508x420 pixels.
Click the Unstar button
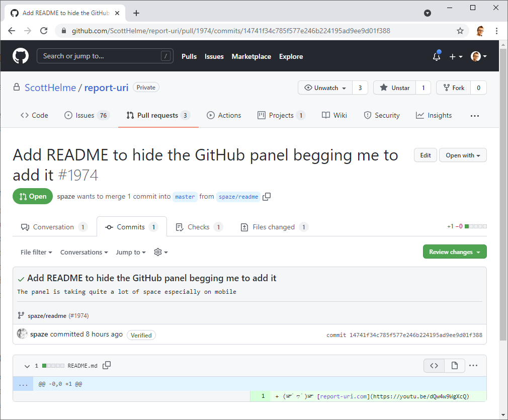pyautogui.click(x=395, y=88)
